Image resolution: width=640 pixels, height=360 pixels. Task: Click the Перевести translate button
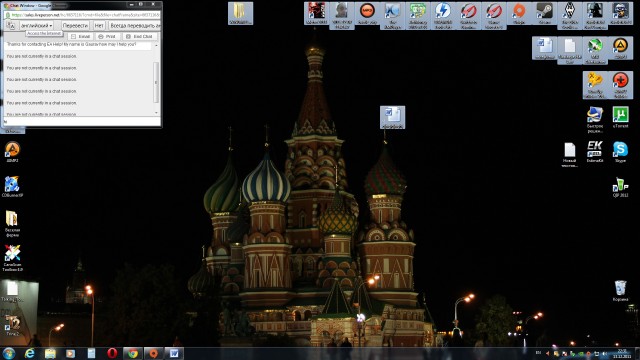coord(75,25)
